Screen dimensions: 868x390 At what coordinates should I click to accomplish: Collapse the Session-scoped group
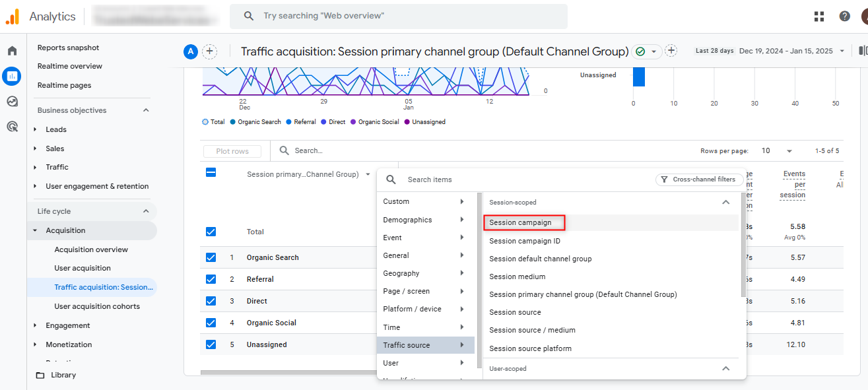click(725, 203)
